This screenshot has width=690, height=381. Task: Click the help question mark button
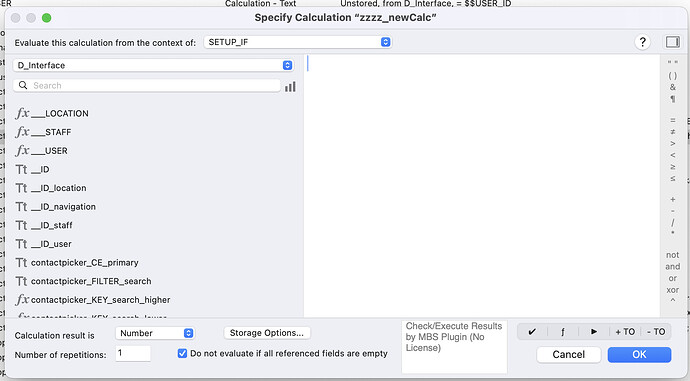click(x=642, y=42)
